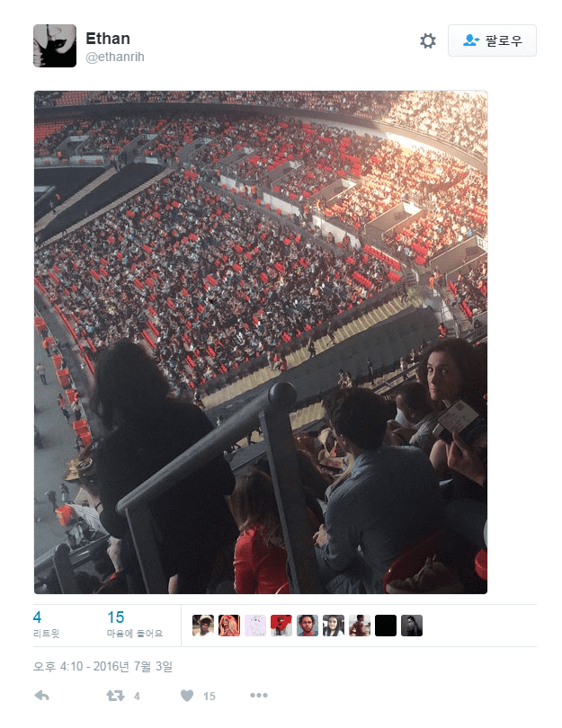Open the Ethan display name link
The height and width of the screenshot is (728, 562).
[x=108, y=39]
